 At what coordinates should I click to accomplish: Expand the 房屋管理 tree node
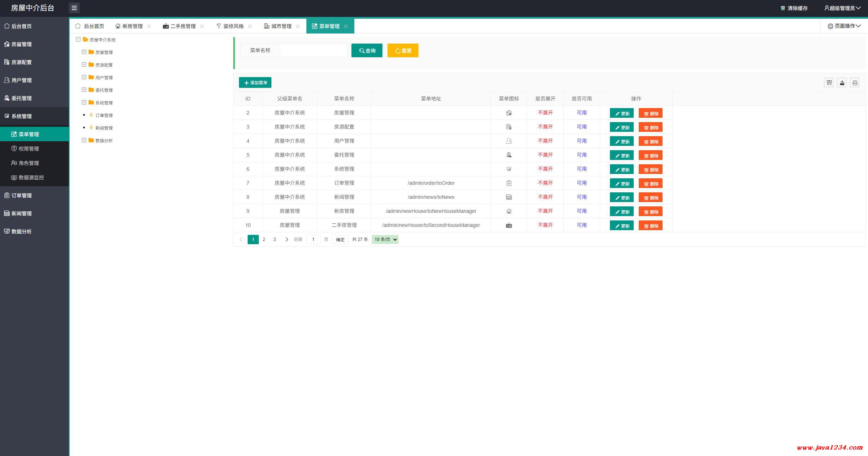coord(84,52)
